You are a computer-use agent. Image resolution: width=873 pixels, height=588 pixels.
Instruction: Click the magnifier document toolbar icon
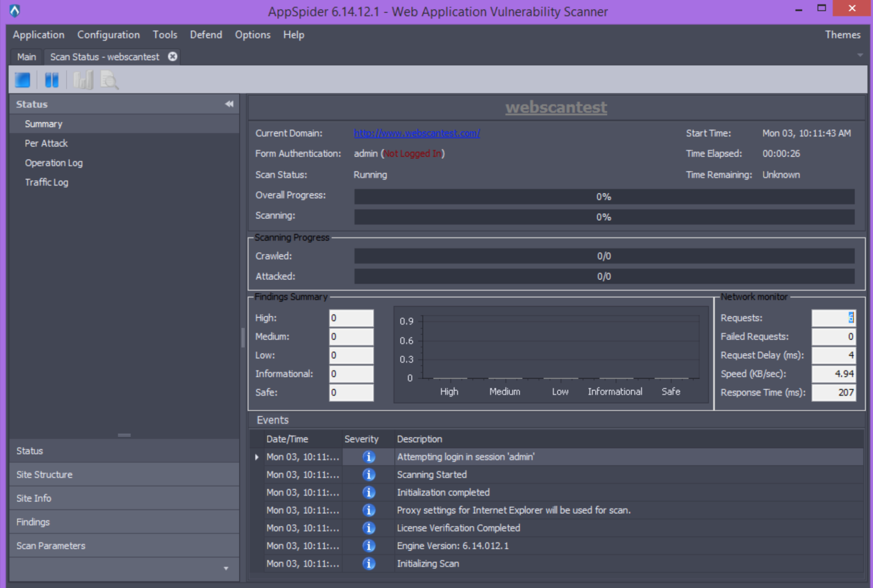[x=109, y=80]
